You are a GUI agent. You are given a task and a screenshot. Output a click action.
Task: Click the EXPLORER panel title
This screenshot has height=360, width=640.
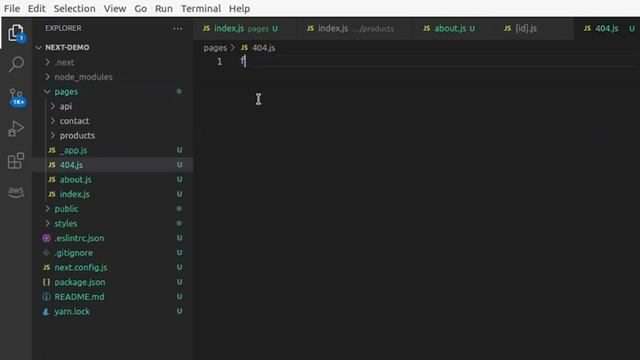tap(63, 28)
